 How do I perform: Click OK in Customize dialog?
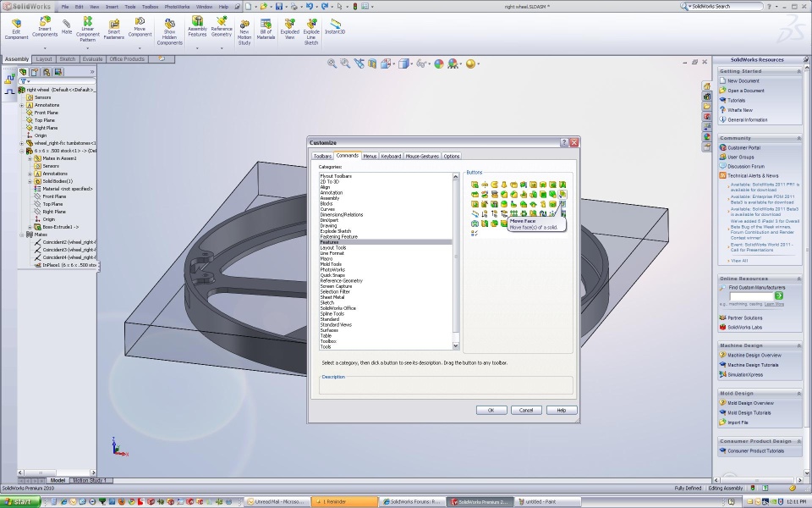click(x=491, y=410)
